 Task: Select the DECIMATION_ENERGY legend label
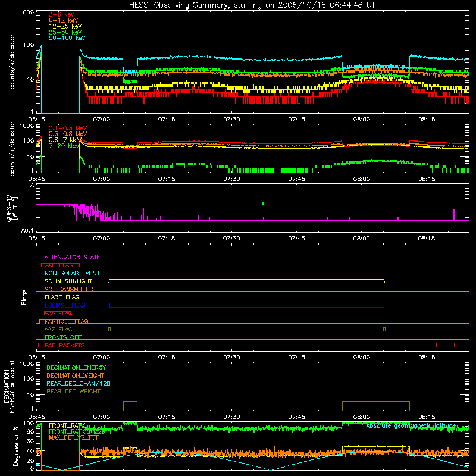[x=76, y=368]
